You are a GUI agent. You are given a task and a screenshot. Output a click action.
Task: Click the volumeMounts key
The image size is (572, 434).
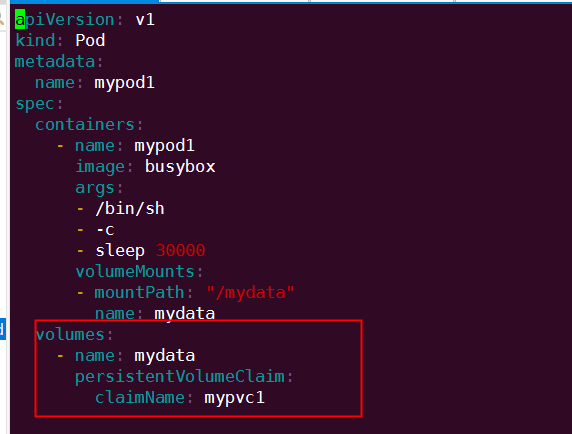pyautogui.click(x=135, y=271)
